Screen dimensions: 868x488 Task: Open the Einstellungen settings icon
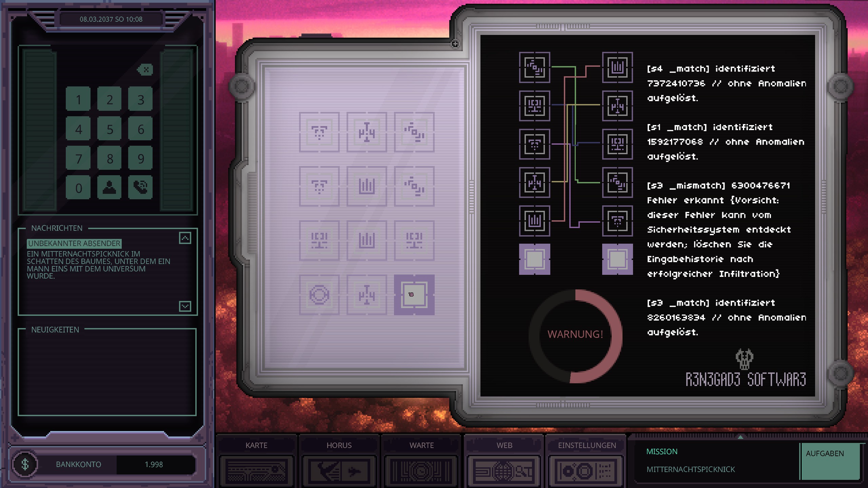(587, 471)
